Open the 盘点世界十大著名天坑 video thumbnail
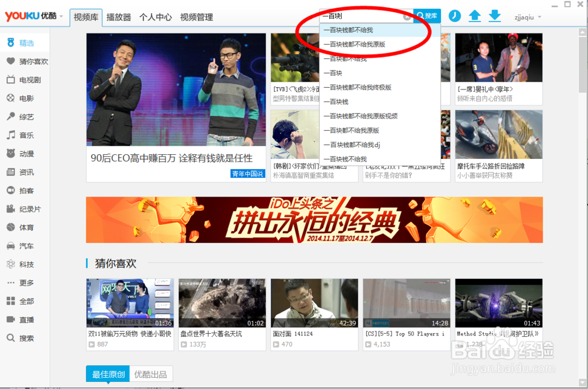This screenshot has width=588, height=389. pos(222,303)
